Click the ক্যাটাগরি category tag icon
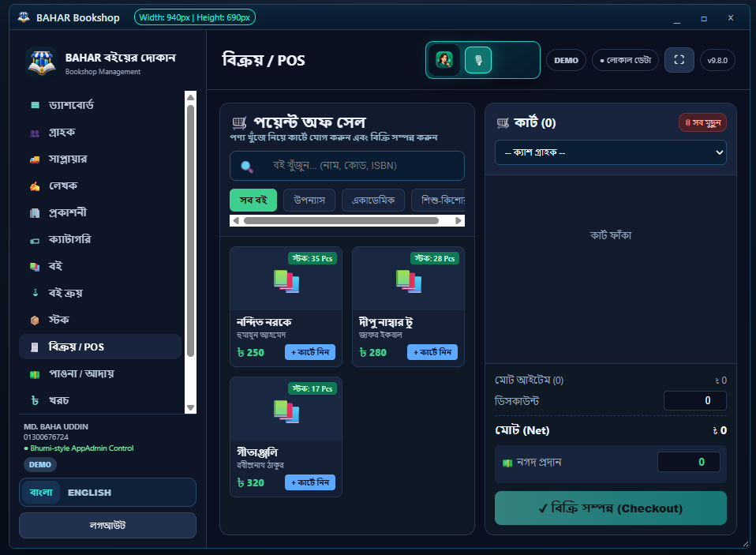 [35, 241]
